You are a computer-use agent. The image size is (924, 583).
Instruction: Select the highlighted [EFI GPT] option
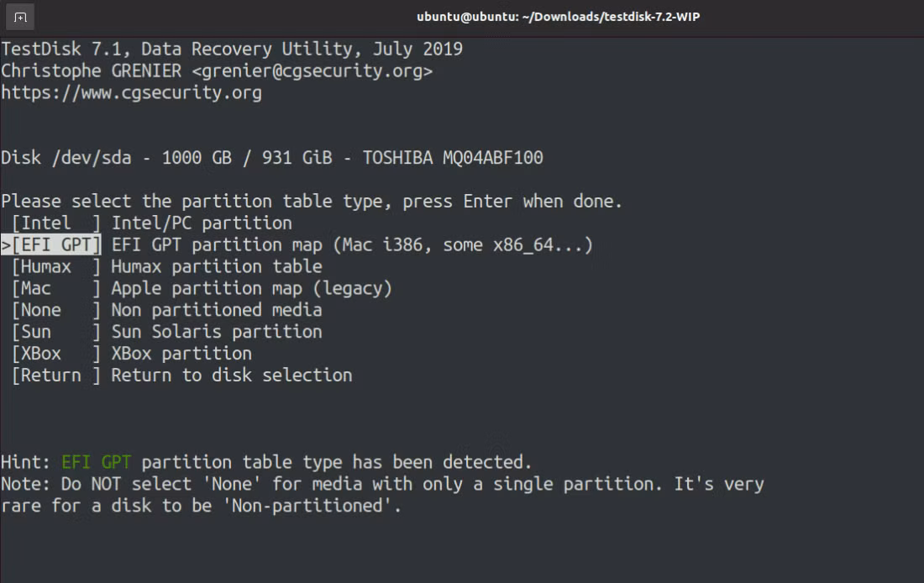pos(56,244)
